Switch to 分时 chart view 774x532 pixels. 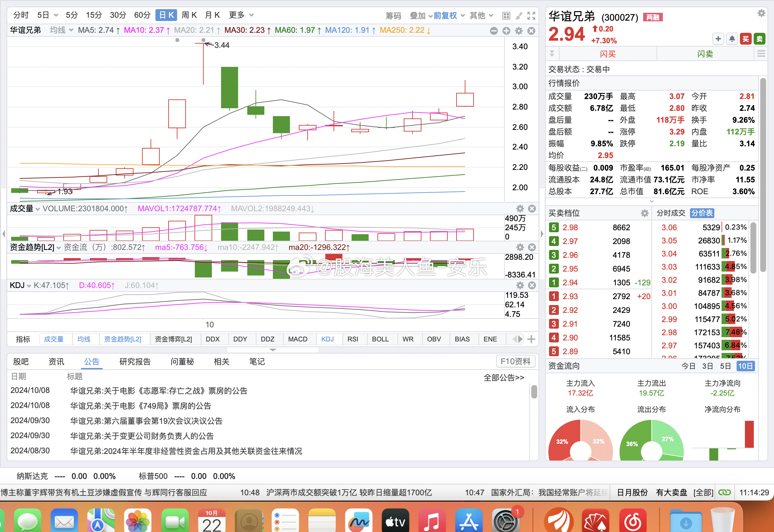pyautogui.click(x=21, y=15)
